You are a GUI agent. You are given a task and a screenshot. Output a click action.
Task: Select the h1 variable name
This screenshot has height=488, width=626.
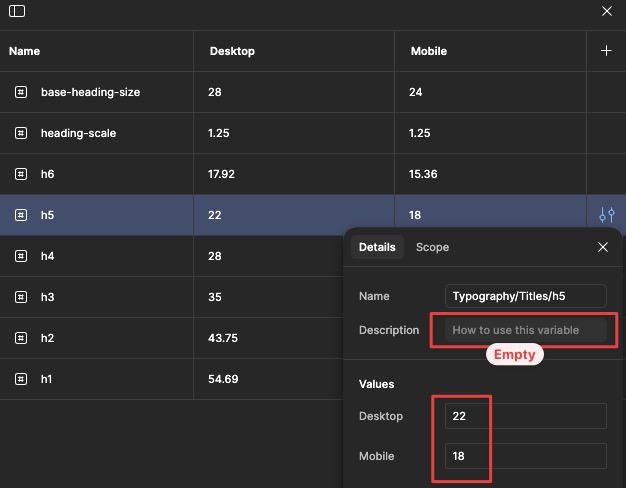point(46,379)
